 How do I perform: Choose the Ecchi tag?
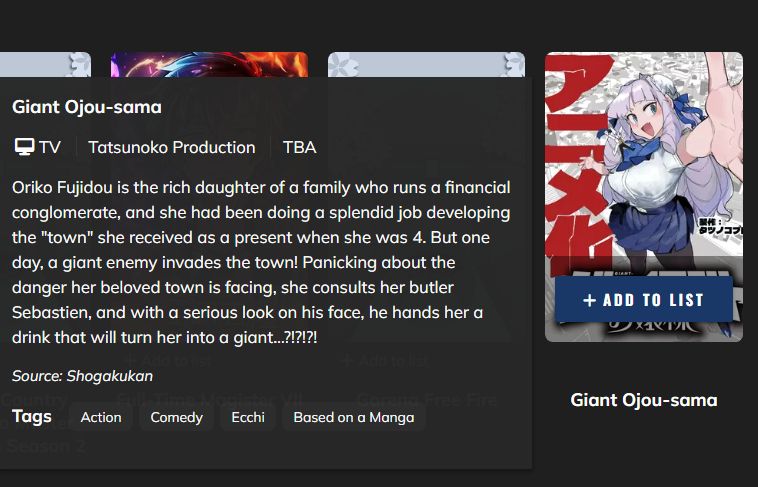[x=248, y=417]
